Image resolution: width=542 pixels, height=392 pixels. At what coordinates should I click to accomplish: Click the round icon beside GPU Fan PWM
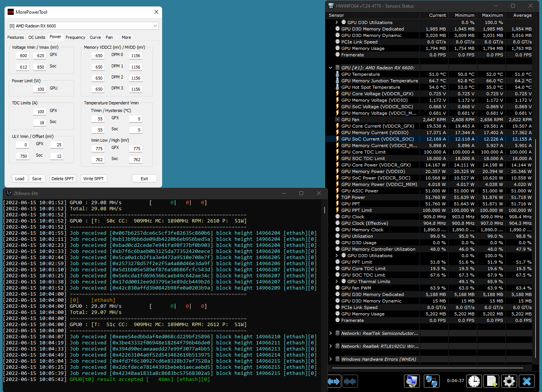coord(337,288)
